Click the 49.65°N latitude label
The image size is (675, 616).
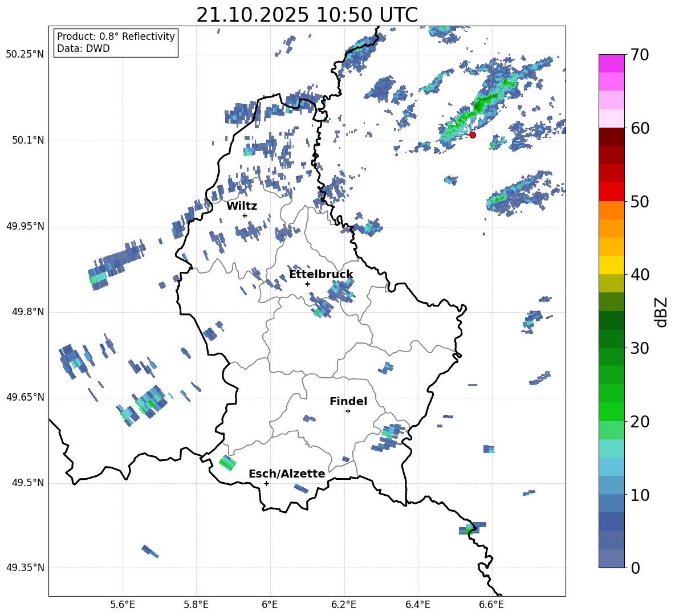(25, 398)
